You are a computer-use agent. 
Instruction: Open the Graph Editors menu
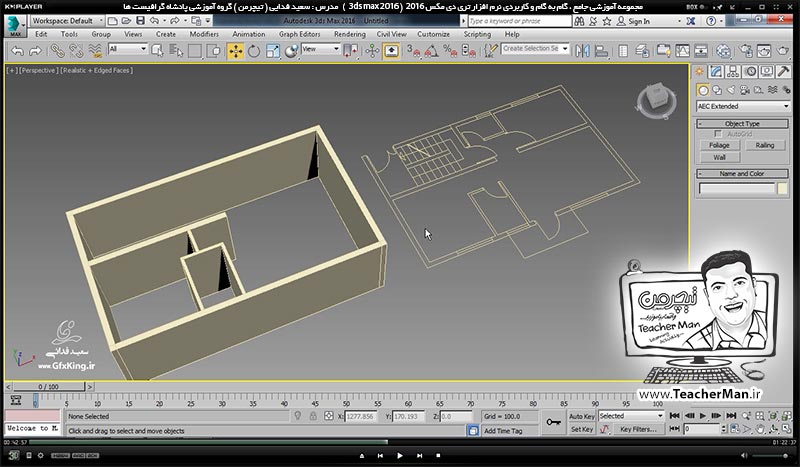299,34
